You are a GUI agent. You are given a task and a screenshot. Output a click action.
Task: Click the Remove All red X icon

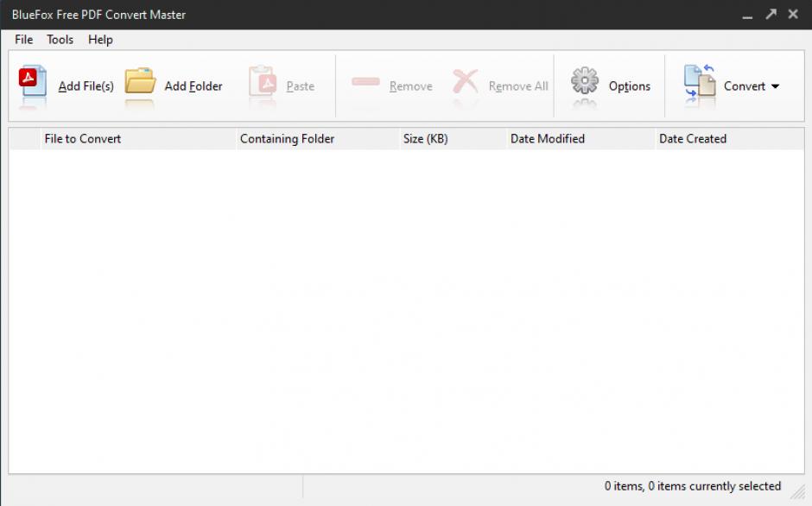click(465, 81)
